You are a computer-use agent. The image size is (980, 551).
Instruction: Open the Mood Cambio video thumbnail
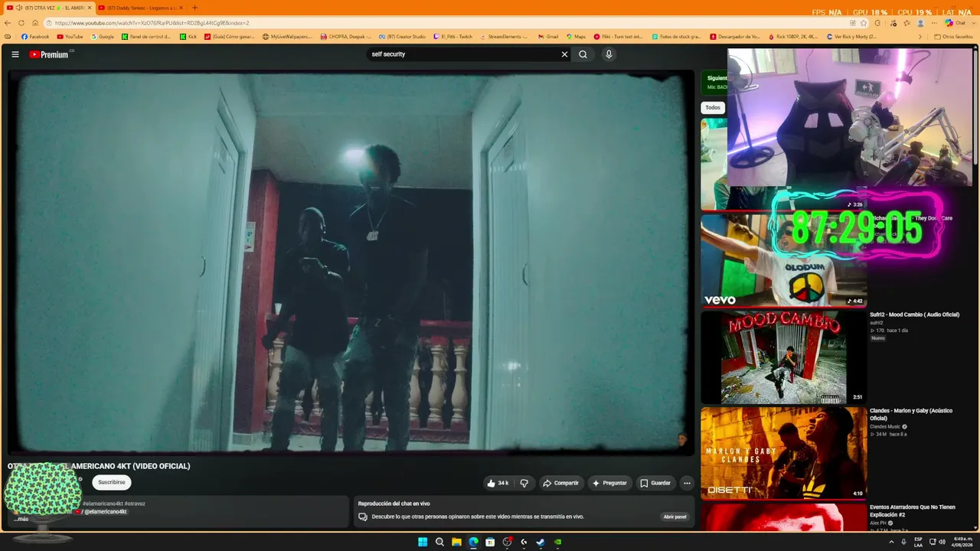tap(783, 357)
